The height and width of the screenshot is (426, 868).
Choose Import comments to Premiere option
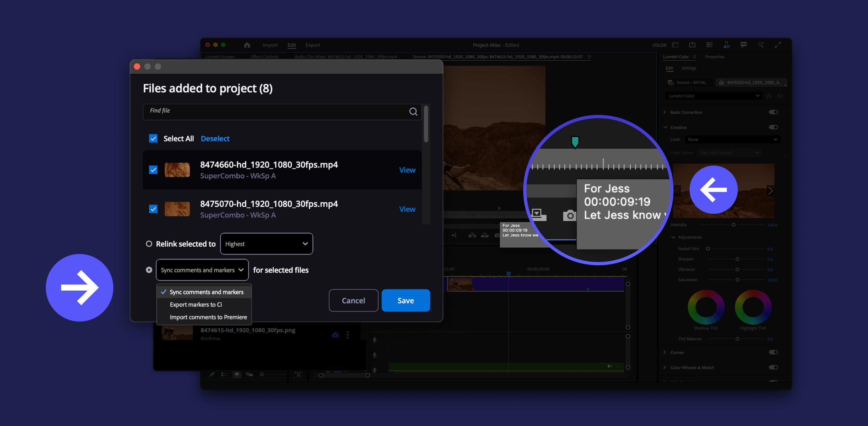pos(208,317)
